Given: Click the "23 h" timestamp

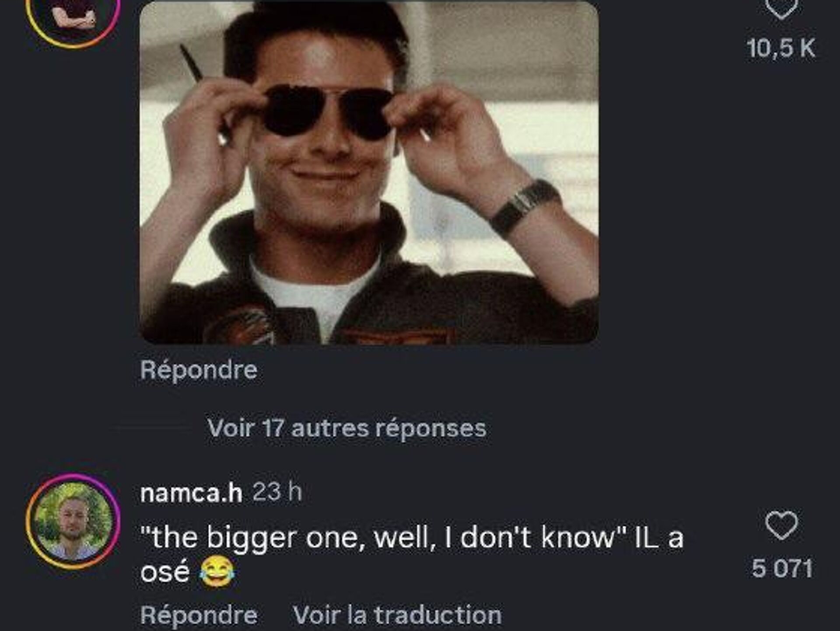Looking at the screenshot, I should 277,492.
